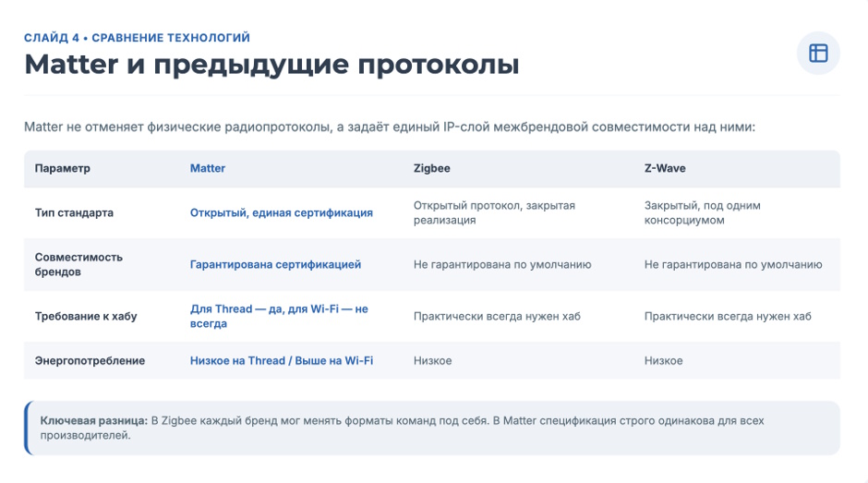Click Z-Wave cell 'Практически всегда нужен хаб'

[728, 316]
